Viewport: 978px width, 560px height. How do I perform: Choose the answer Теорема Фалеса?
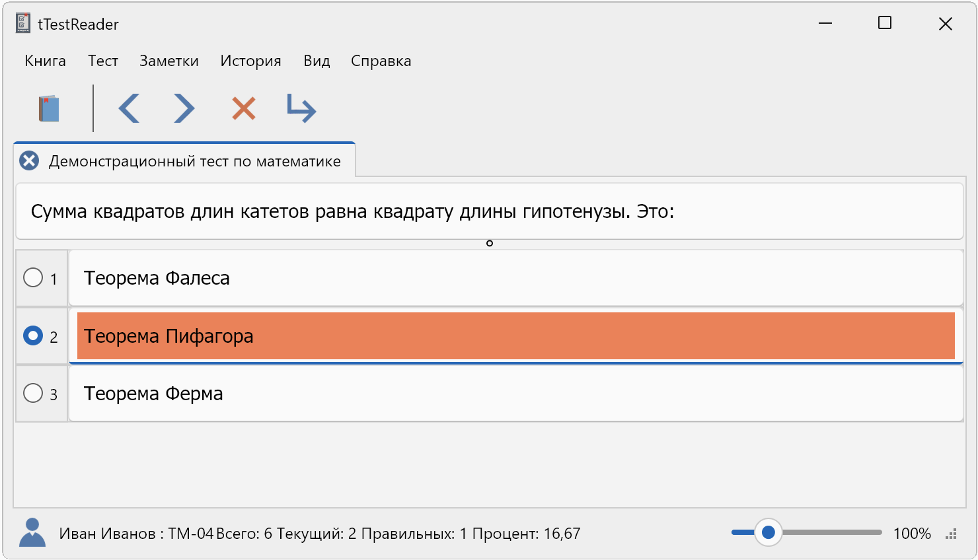(x=157, y=278)
